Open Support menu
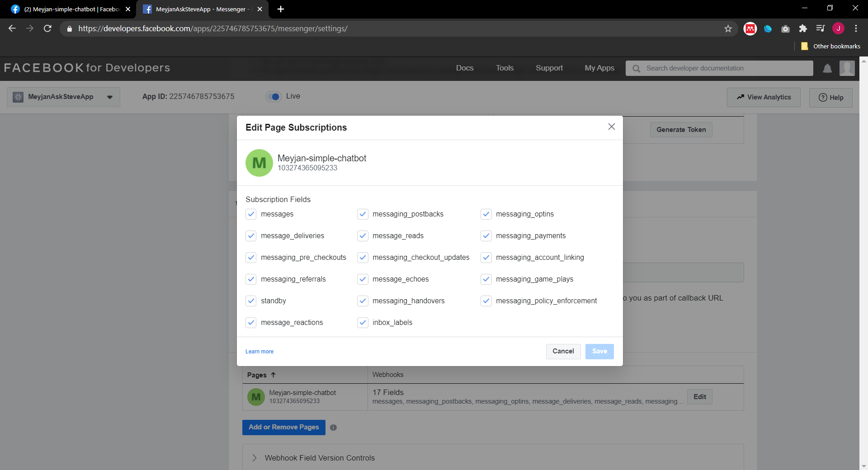 [x=549, y=68]
